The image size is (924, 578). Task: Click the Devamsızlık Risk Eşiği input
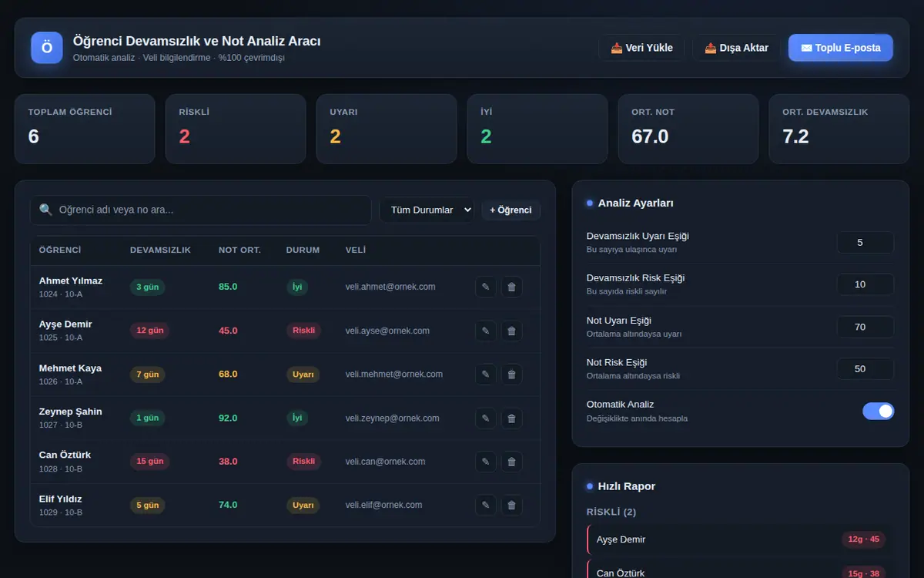click(x=865, y=284)
